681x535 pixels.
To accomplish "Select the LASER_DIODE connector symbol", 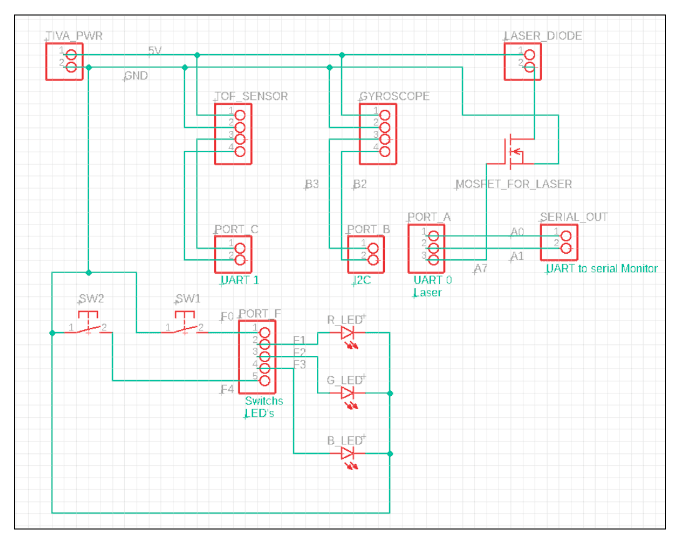I will tap(522, 62).
